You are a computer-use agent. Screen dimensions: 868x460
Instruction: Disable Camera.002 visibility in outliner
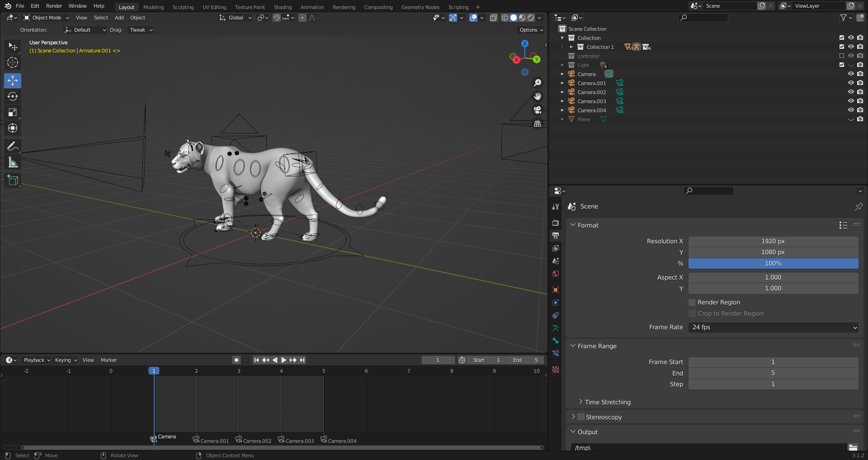[x=851, y=92]
